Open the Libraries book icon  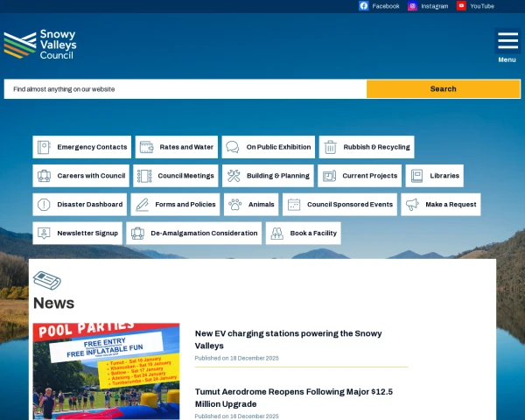tap(416, 176)
